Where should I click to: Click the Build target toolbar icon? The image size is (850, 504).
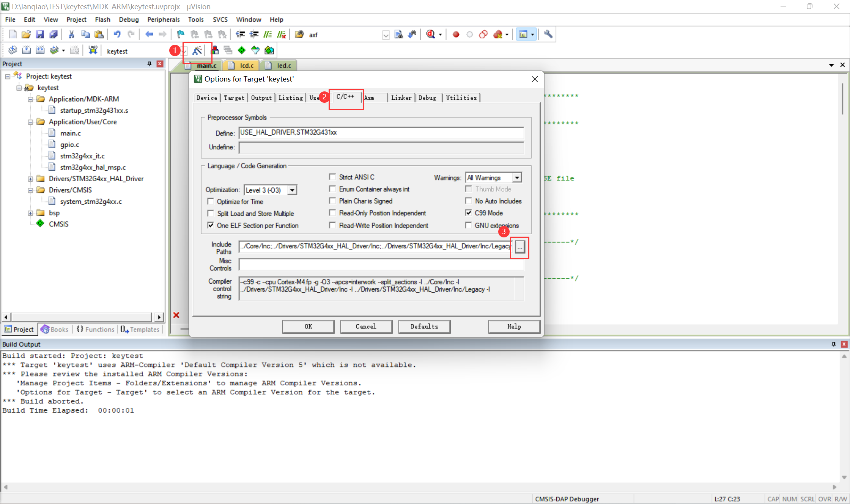click(x=26, y=50)
